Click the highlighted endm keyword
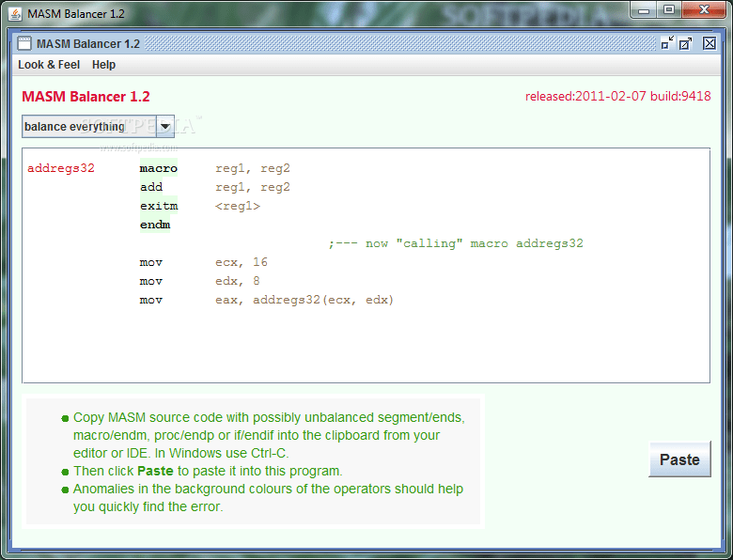This screenshot has width=733, height=560. [x=155, y=224]
